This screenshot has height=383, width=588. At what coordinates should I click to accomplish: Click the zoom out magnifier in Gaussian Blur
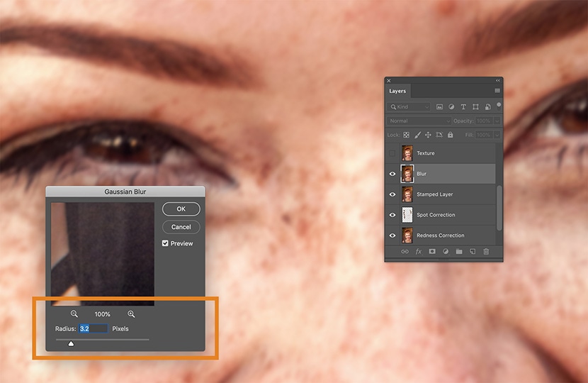[x=74, y=314]
